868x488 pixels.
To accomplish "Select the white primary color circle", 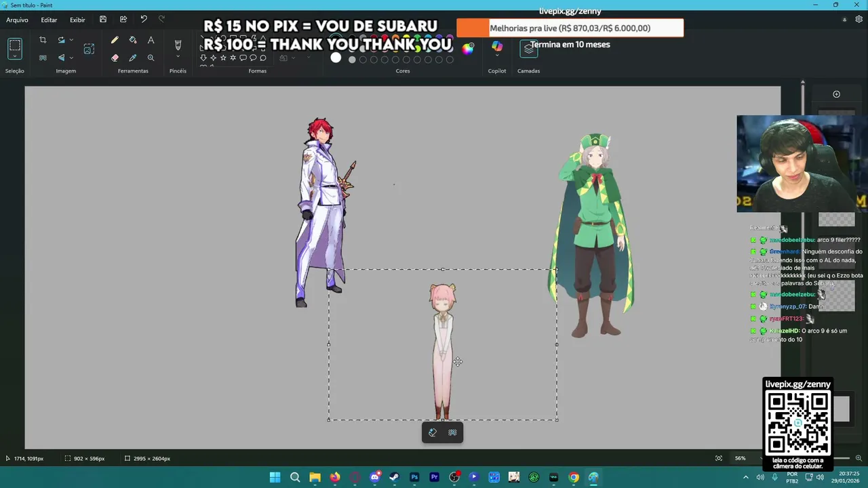I will (336, 58).
